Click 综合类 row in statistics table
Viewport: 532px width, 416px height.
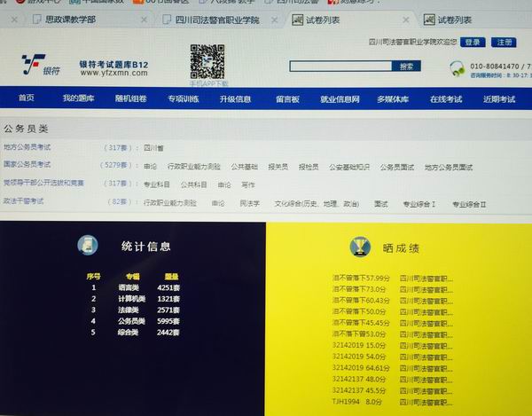[x=133, y=333]
